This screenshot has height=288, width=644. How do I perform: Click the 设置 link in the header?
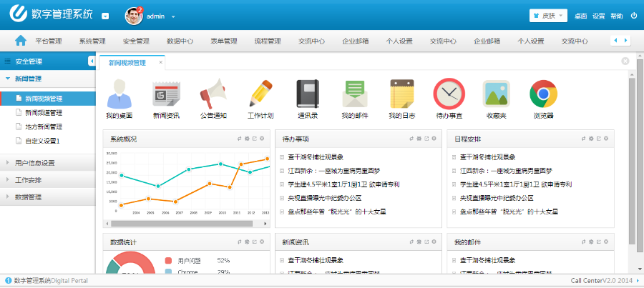coord(598,16)
